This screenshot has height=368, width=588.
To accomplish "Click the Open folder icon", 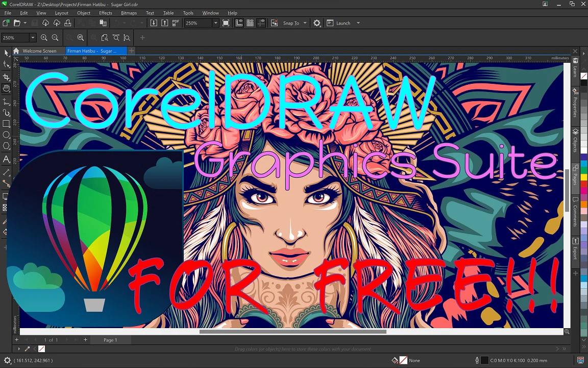I will click(17, 23).
